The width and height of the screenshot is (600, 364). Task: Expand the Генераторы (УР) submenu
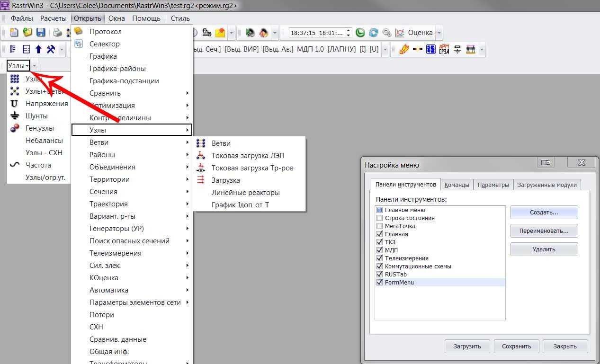[132, 229]
